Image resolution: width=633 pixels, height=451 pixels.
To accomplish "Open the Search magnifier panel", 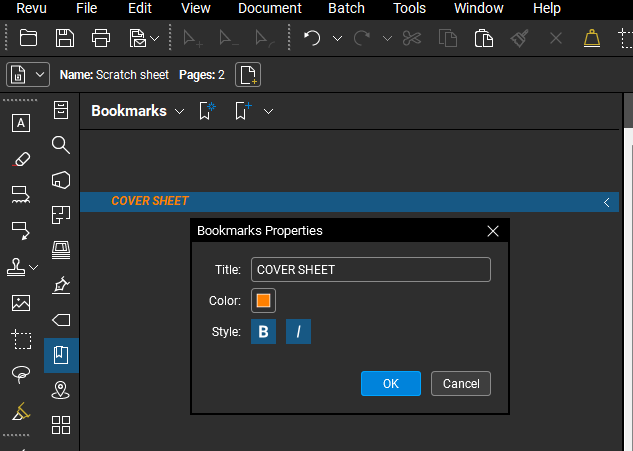I will (61, 145).
